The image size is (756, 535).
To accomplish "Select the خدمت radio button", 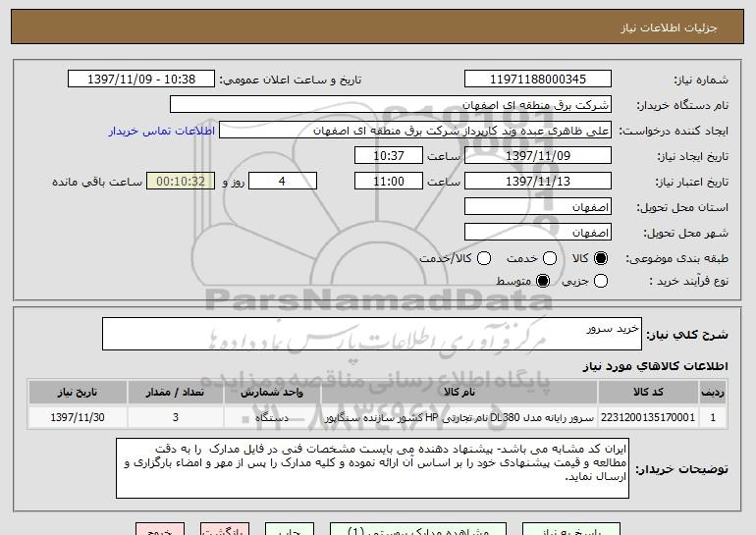I will (x=549, y=258).
